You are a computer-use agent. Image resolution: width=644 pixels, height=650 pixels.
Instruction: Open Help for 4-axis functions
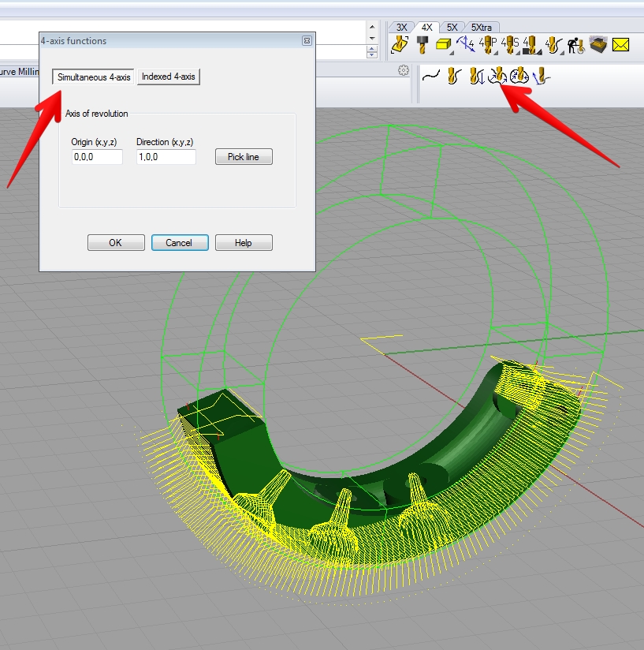[x=244, y=243]
